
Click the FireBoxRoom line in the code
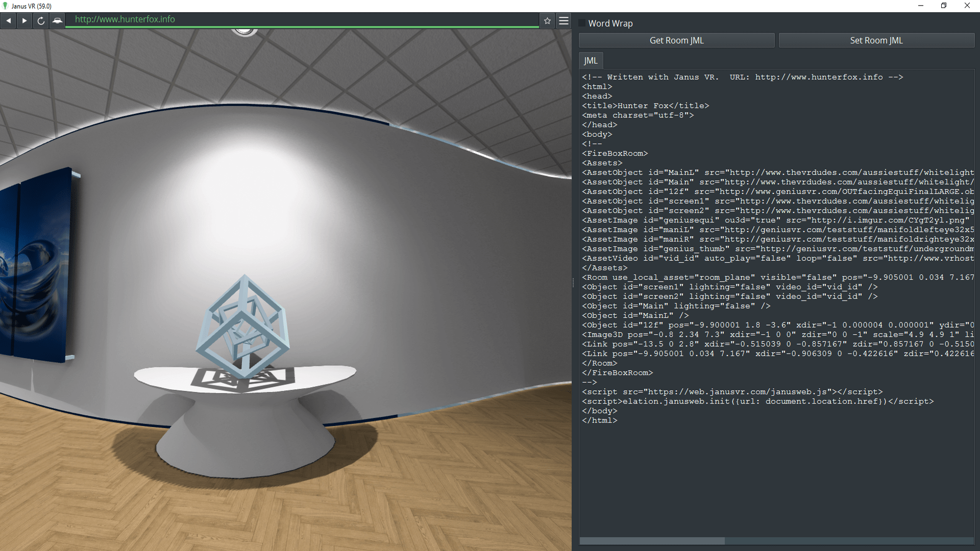click(615, 153)
